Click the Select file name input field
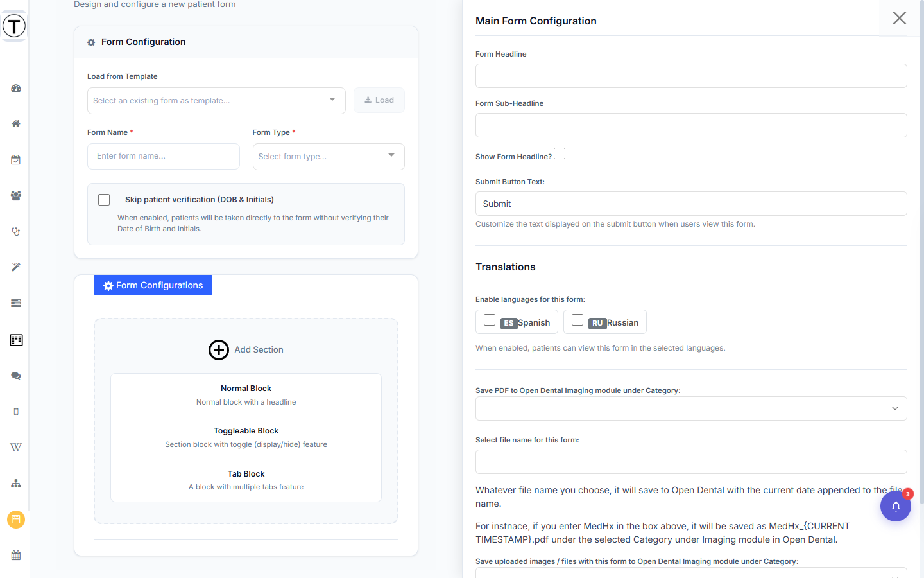 pyautogui.click(x=691, y=462)
